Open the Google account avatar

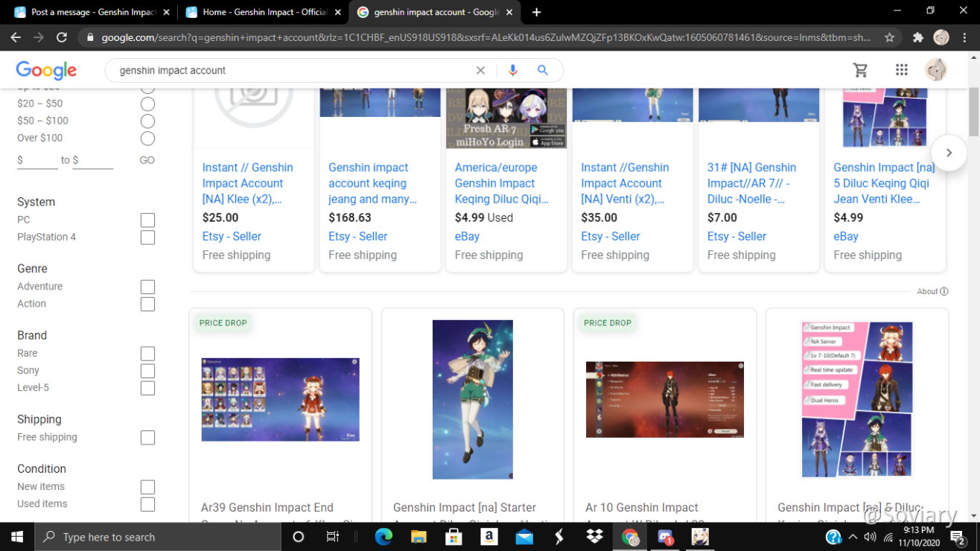[x=936, y=70]
